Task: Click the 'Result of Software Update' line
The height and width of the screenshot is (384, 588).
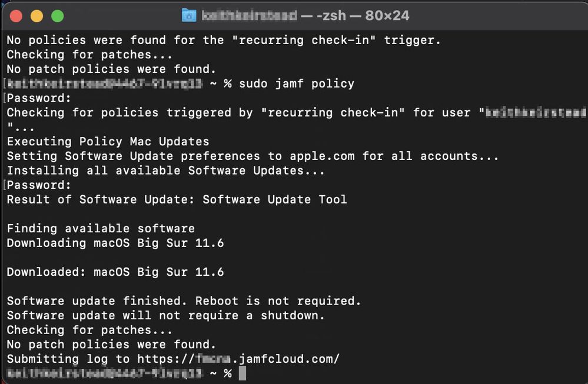Action: 177,200
